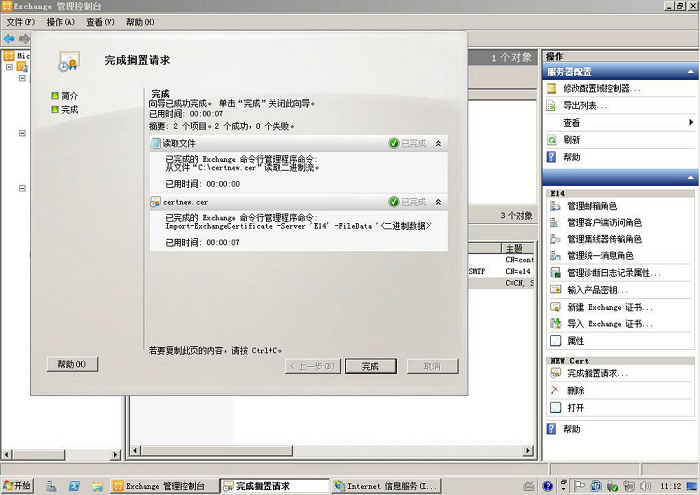Collapse the certnew.cer result section
Screen dimensions: 700x495
(437, 202)
